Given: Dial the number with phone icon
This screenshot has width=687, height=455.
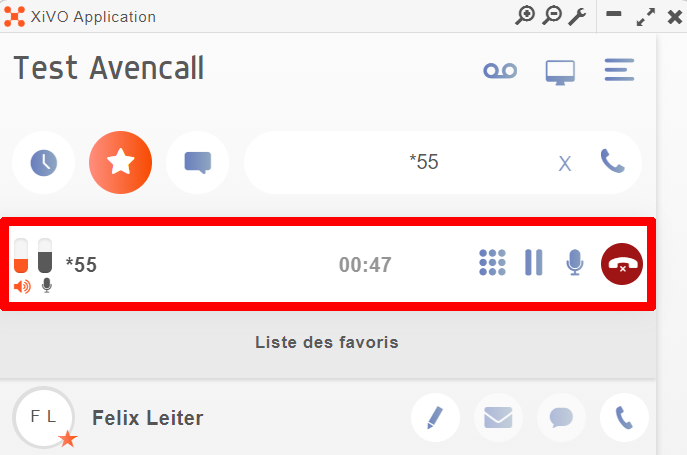Looking at the screenshot, I should coord(613,161).
